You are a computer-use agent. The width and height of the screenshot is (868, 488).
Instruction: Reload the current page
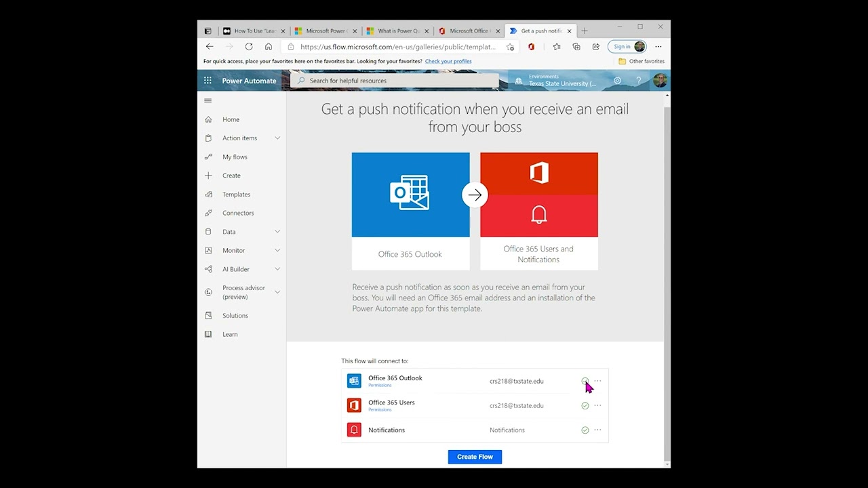point(249,47)
